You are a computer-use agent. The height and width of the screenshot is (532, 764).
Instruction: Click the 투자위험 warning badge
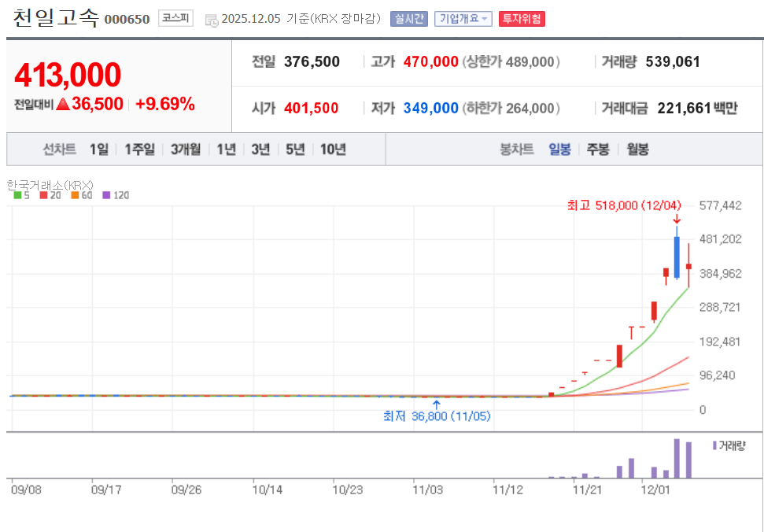click(x=522, y=19)
